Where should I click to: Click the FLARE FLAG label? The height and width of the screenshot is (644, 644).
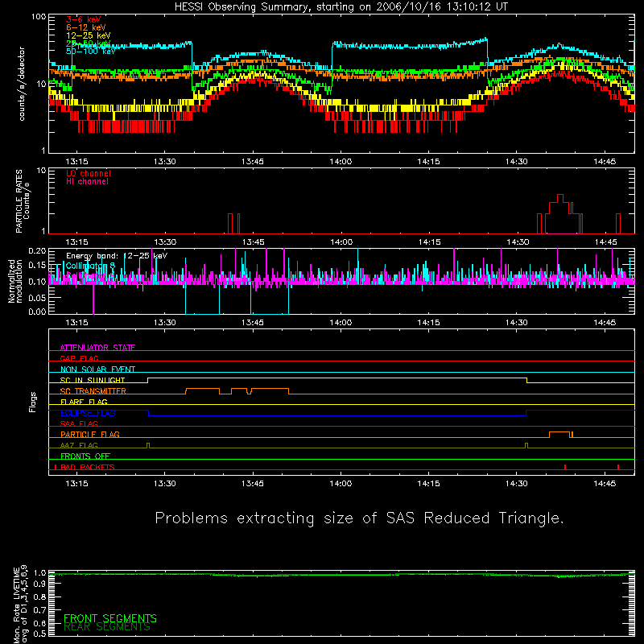tap(84, 402)
